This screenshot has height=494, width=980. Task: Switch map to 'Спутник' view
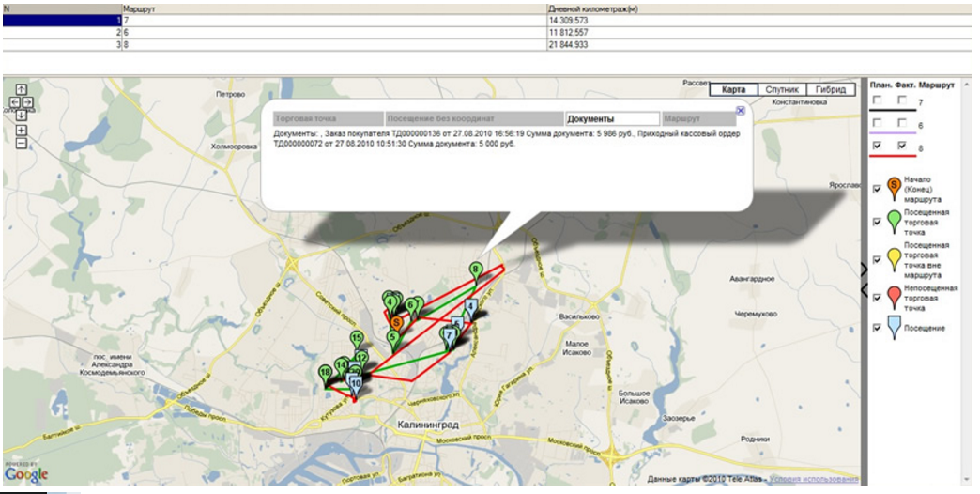(782, 89)
